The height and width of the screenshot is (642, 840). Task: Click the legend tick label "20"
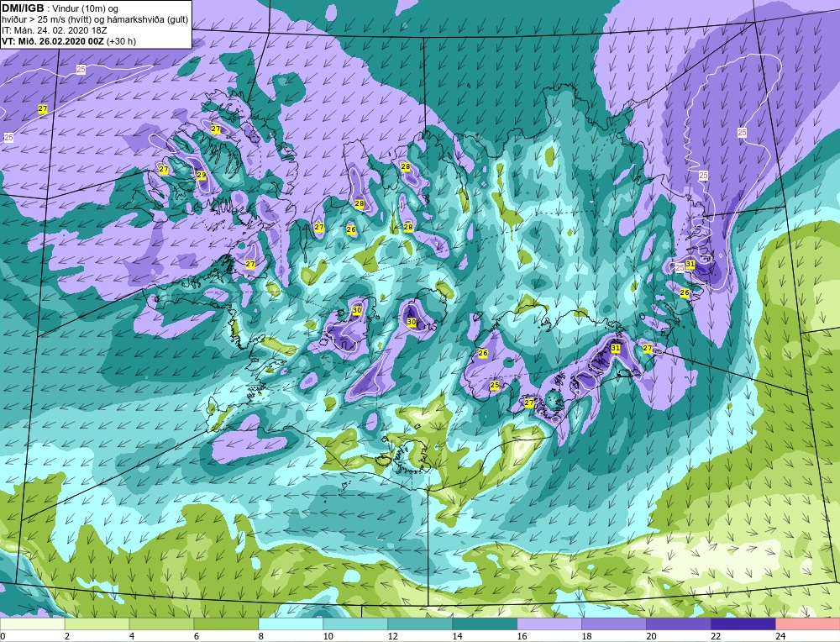tap(651, 636)
